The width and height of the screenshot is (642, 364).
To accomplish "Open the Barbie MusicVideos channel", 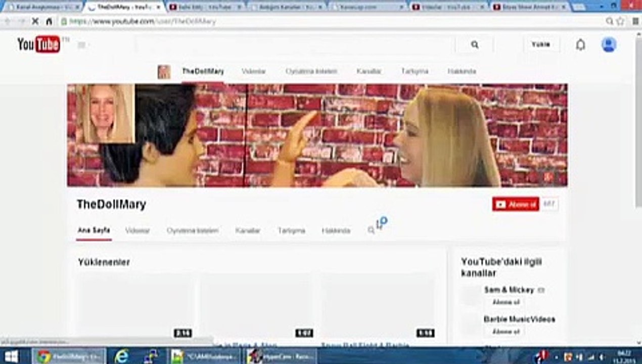I will pyautogui.click(x=519, y=319).
